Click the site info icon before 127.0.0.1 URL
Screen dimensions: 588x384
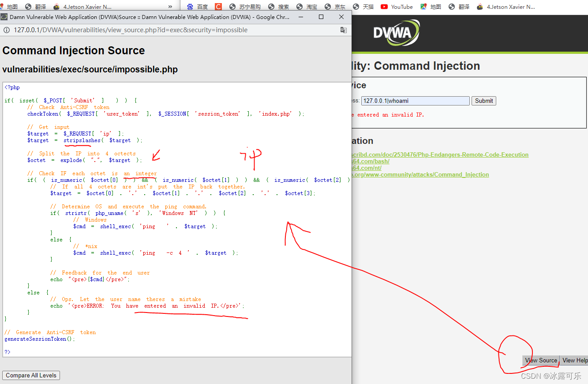(6, 30)
